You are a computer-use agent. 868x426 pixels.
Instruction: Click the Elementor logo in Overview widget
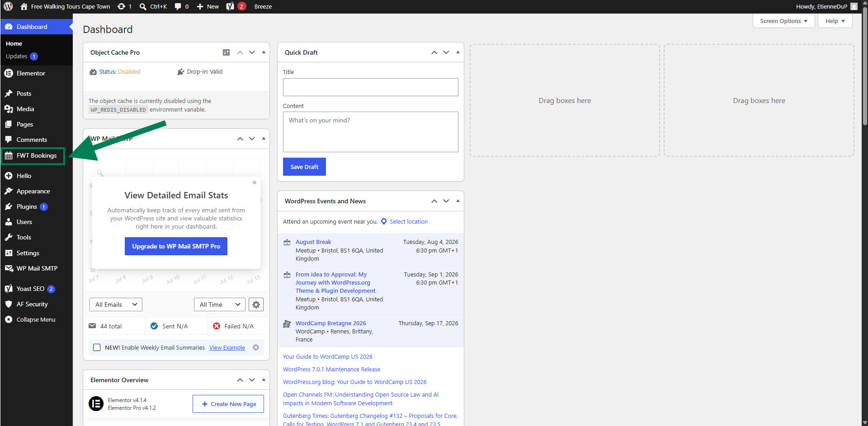[96, 403]
